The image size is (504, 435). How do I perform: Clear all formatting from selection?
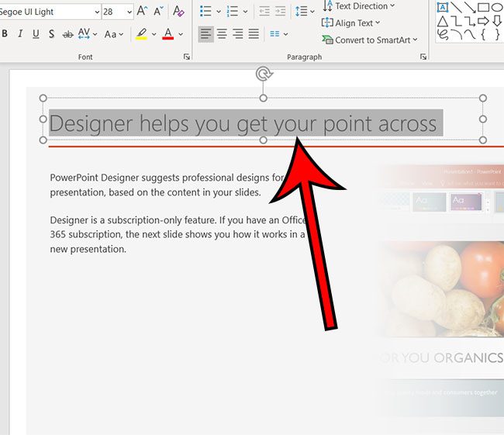point(178,12)
